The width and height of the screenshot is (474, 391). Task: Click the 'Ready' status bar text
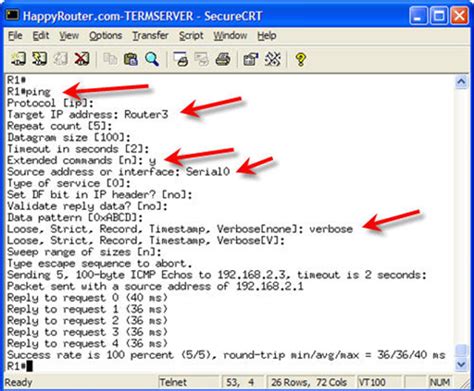point(19,382)
